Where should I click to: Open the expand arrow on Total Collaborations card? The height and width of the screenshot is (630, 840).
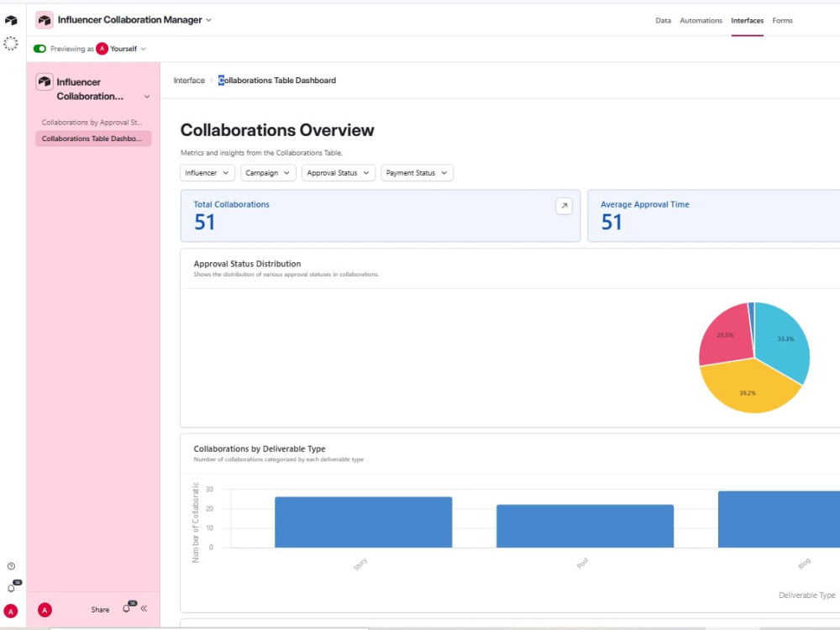click(564, 206)
